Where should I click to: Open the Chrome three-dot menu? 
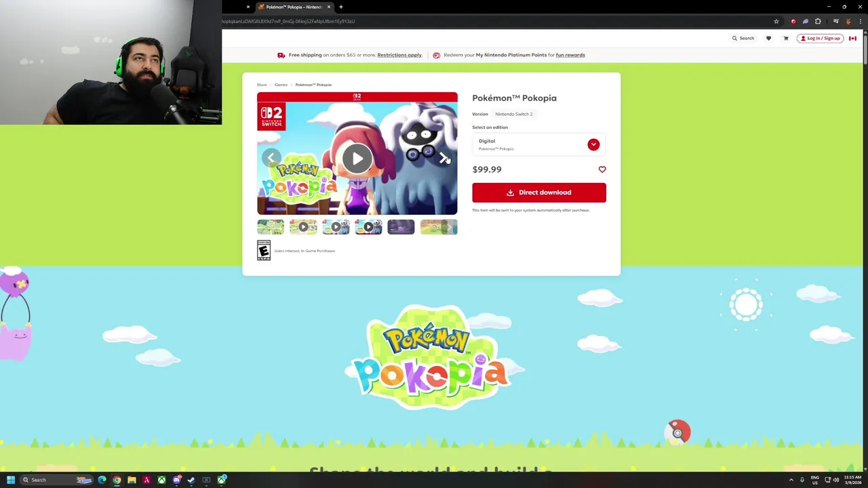coord(860,21)
